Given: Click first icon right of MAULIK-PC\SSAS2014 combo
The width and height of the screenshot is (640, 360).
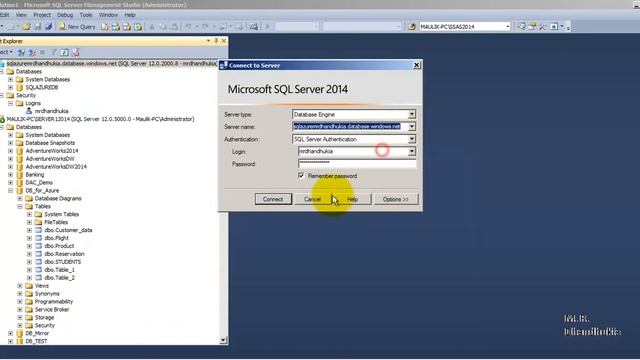Looking at the screenshot, I should (521, 27).
